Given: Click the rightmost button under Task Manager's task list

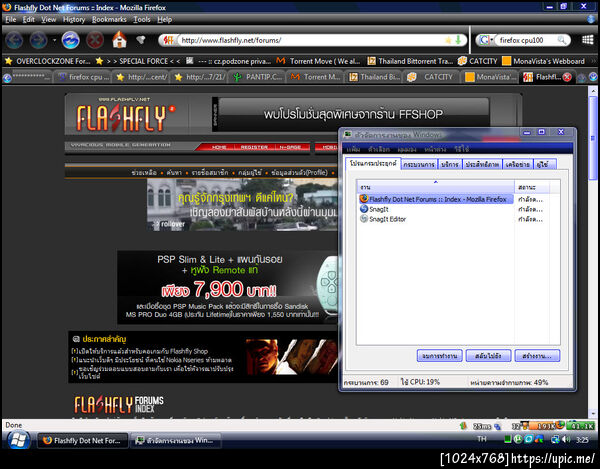Looking at the screenshot, I should (x=537, y=356).
